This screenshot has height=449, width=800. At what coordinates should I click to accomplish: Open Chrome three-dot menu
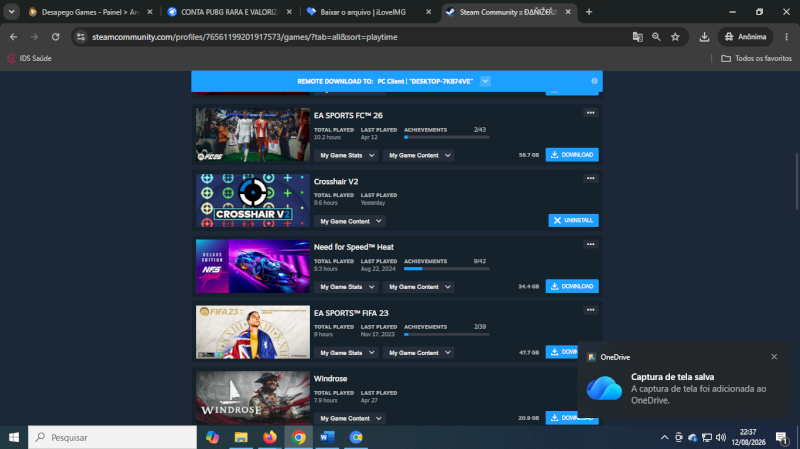click(x=786, y=37)
